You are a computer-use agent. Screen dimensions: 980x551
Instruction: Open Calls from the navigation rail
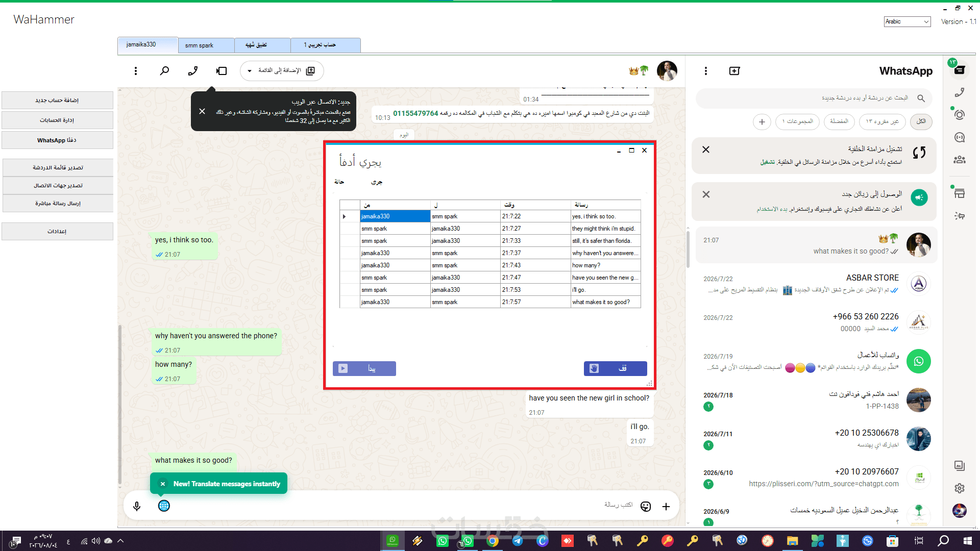[x=960, y=92]
